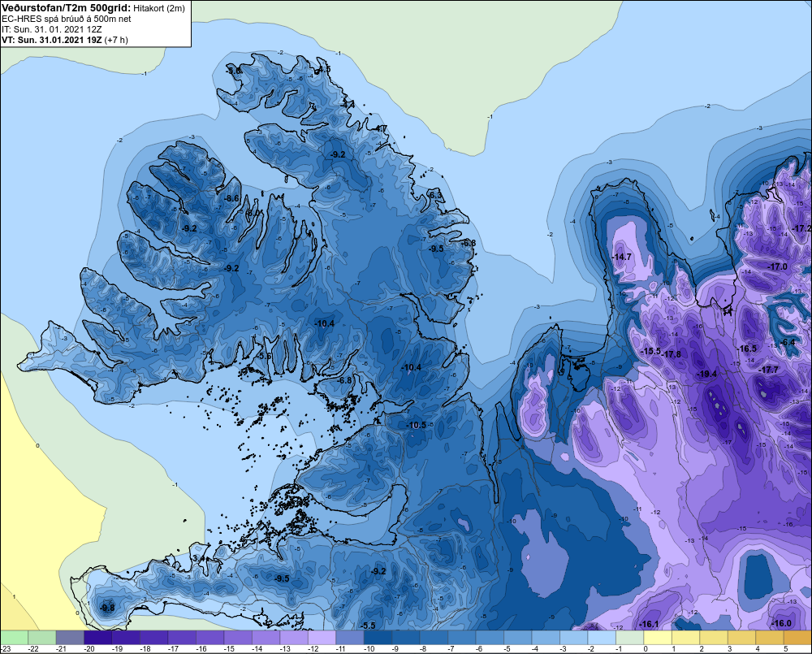This screenshot has height=654, width=812.
Task: Click the -10.5 temperature label
Action: [416, 425]
